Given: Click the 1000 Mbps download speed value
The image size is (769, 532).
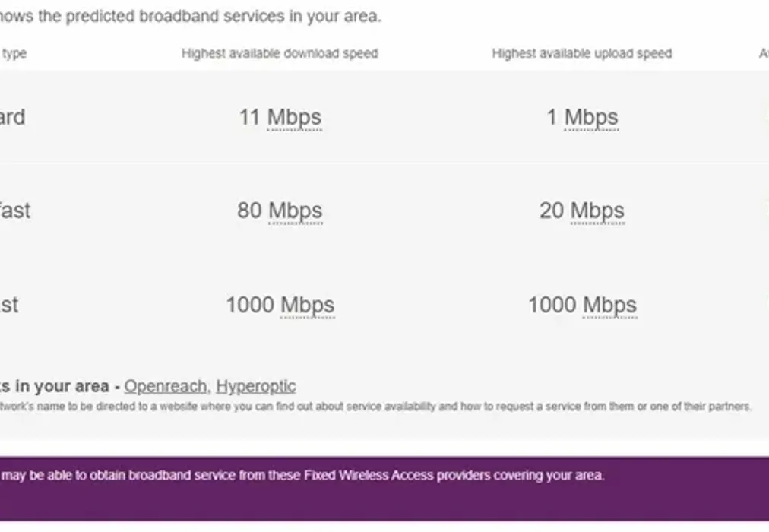Looking at the screenshot, I should (x=280, y=305).
